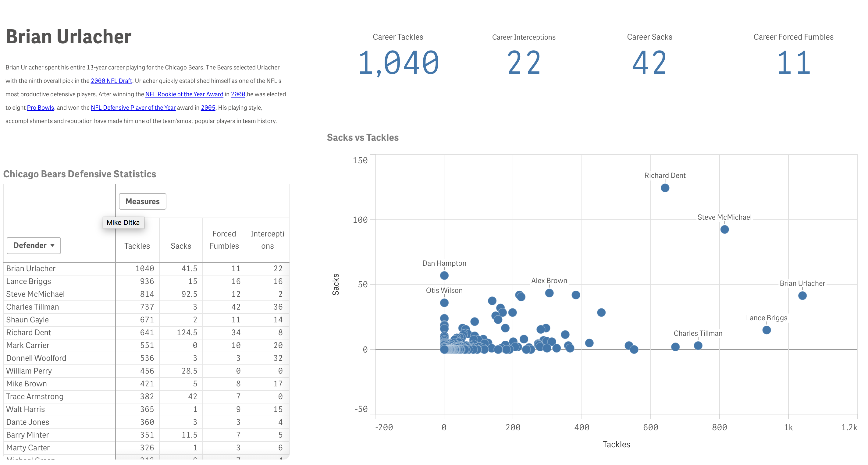Select the Otis Wilson data point
This screenshot has width=868, height=465.
pos(444,303)
